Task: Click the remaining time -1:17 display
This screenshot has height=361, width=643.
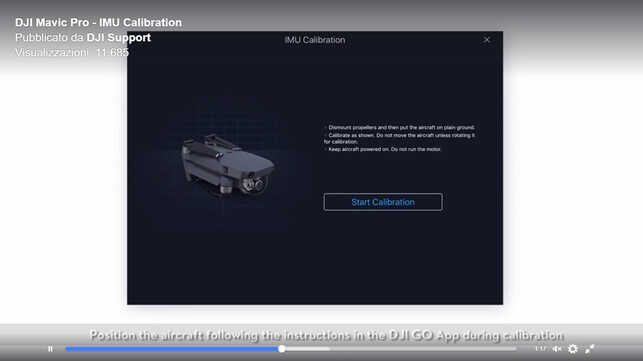Action: click(x=540, y=349)
